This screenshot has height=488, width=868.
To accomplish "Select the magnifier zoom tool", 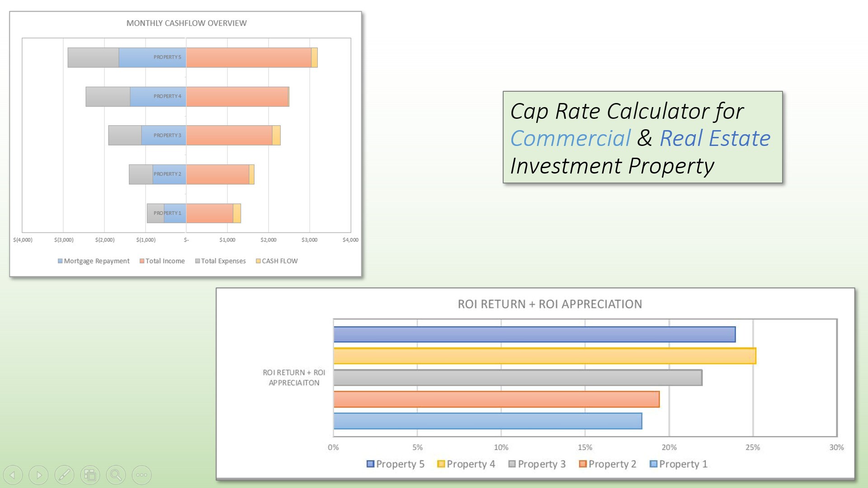I will [116, 475].
